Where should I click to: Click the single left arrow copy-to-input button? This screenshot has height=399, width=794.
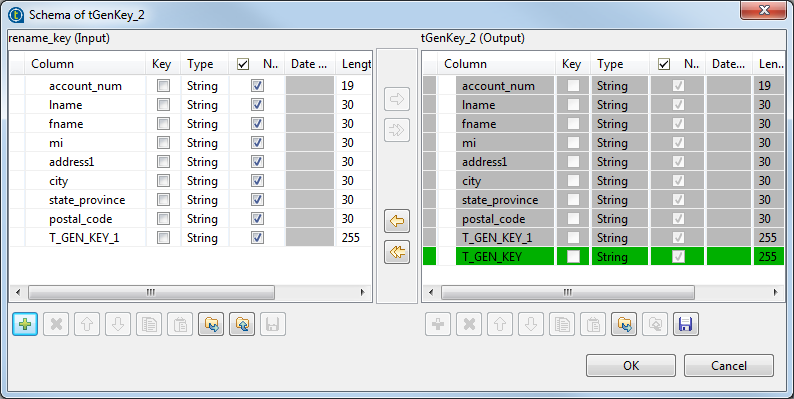(397, 221)
